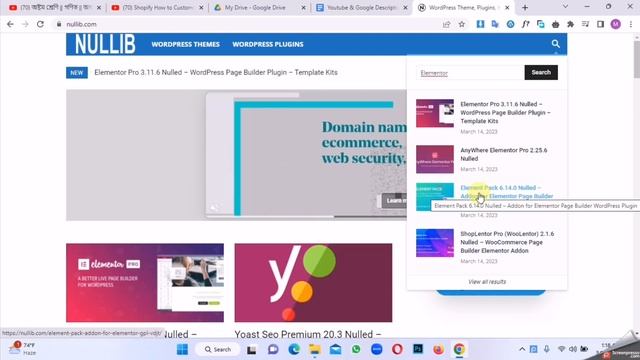Open Opera browser from taskbar
The width and height of the screenshot is (640, 360).
pos(397,349)
